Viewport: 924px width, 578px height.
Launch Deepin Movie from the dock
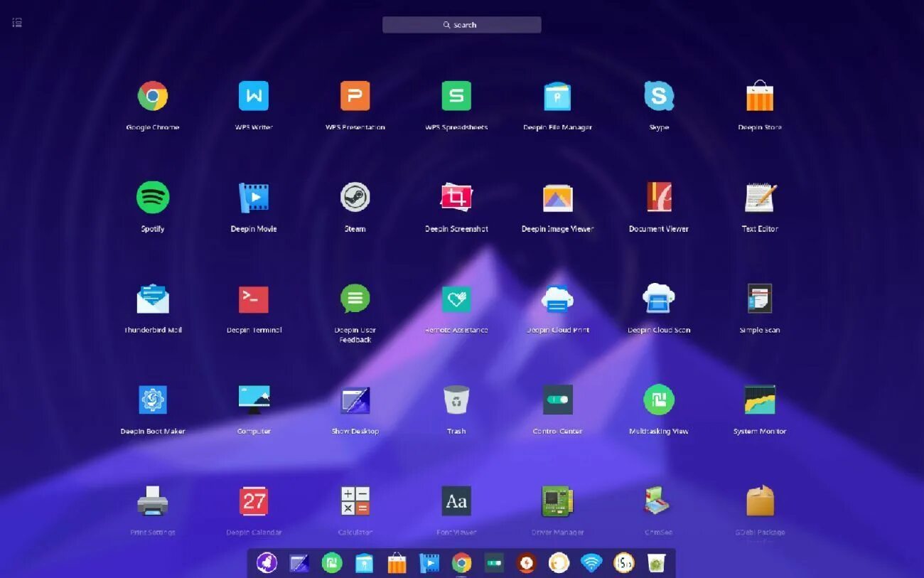click(429, 564)
